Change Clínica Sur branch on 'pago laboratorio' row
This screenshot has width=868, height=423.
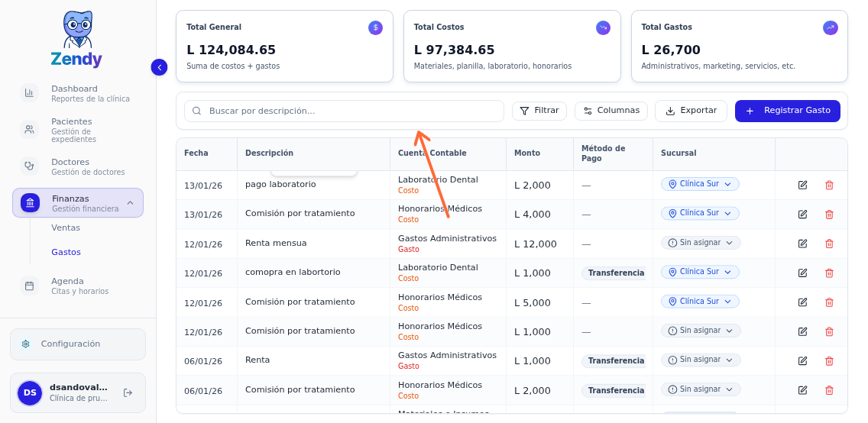pyautogui.click(x=700, y=184)
